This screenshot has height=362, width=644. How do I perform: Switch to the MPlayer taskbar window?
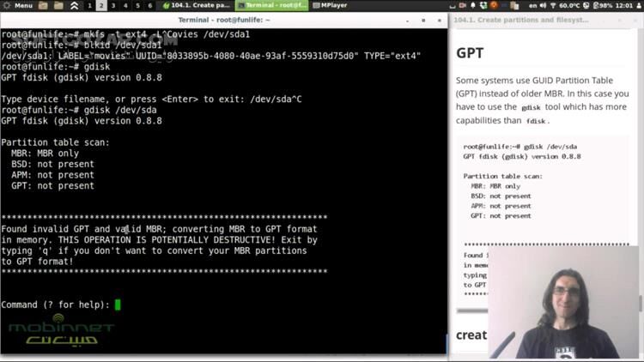pos(332,5)
